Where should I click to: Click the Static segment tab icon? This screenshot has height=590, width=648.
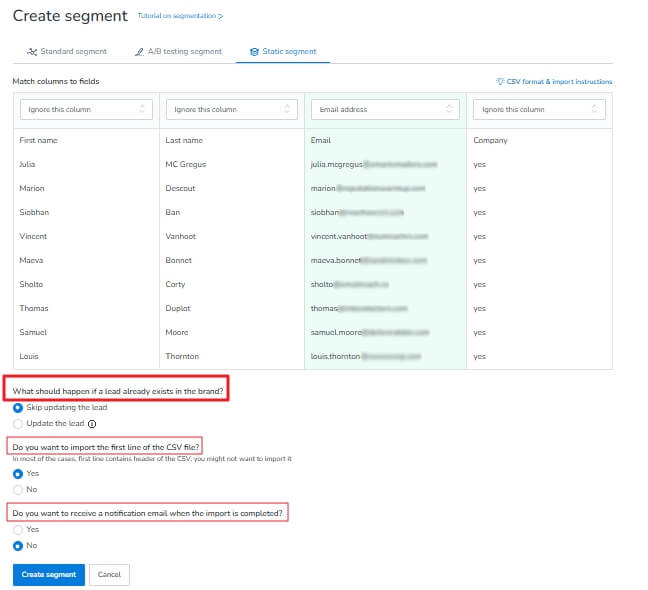(255, 51)
